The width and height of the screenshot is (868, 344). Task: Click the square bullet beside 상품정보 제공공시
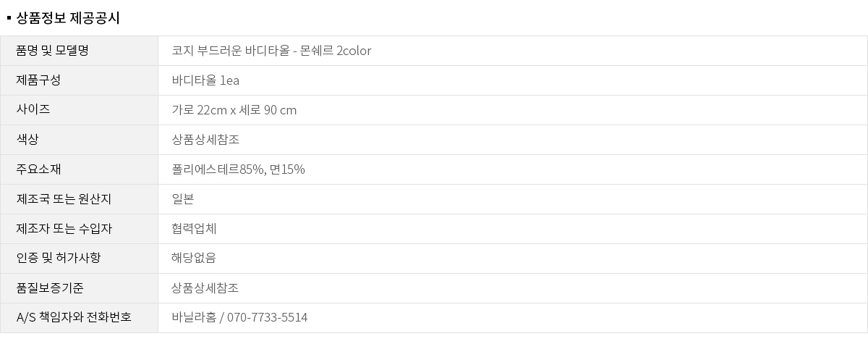(8, 18)
